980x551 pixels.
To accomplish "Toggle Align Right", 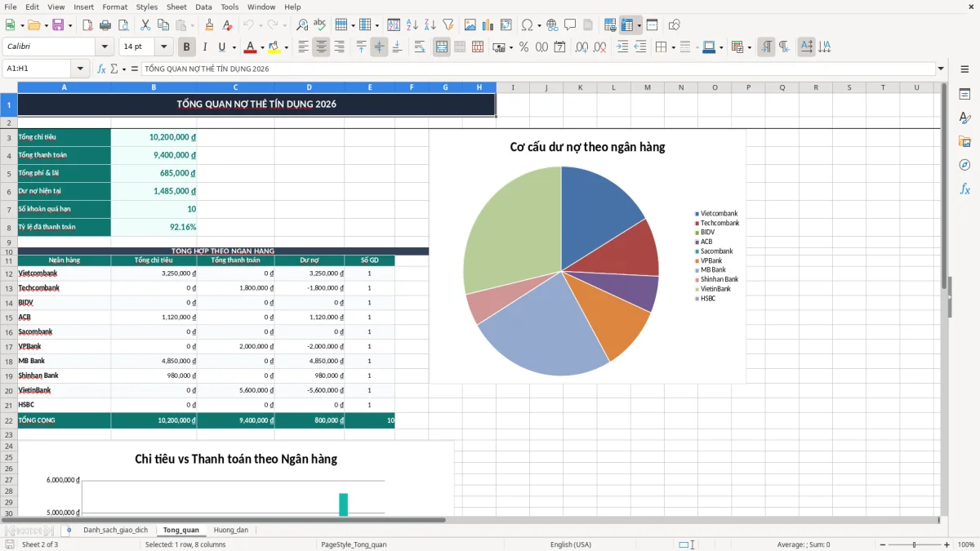I will pos(339,47).
